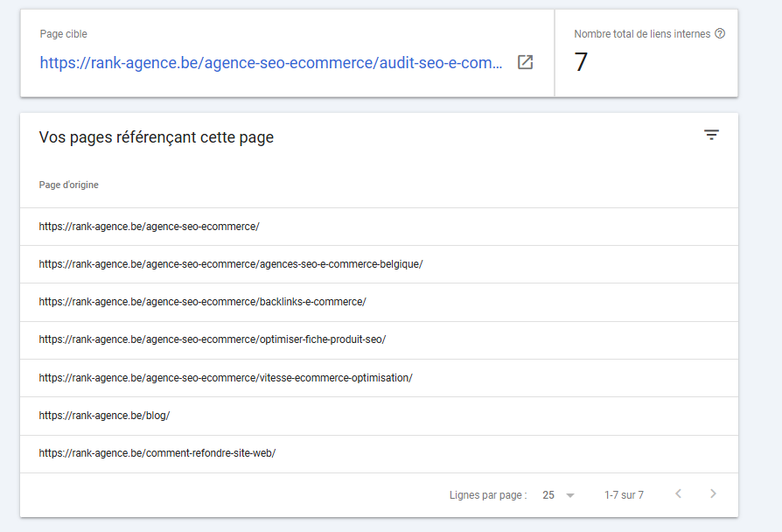Click the 'Nombre total de liens internes' label
782x532 pixels.
643,34
